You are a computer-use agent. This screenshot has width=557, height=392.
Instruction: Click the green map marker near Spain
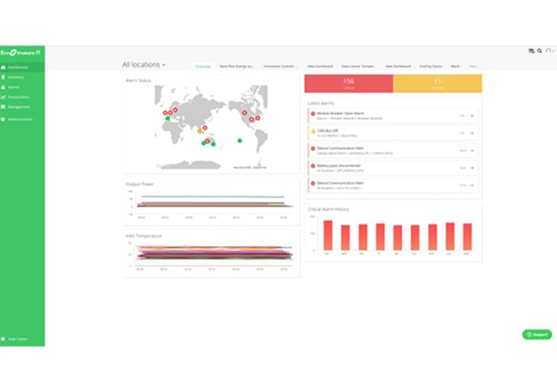coord(168,118)
